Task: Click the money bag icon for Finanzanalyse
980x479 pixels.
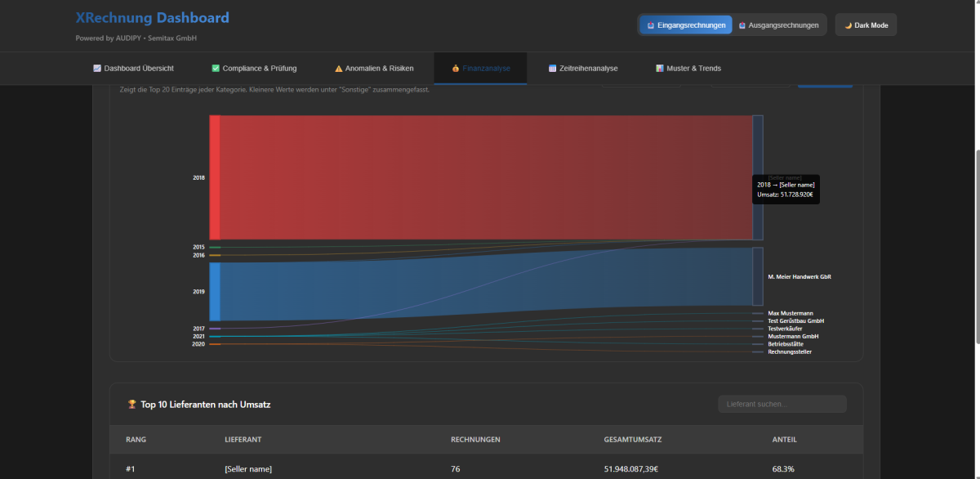Action: click(x=456, y=69)
